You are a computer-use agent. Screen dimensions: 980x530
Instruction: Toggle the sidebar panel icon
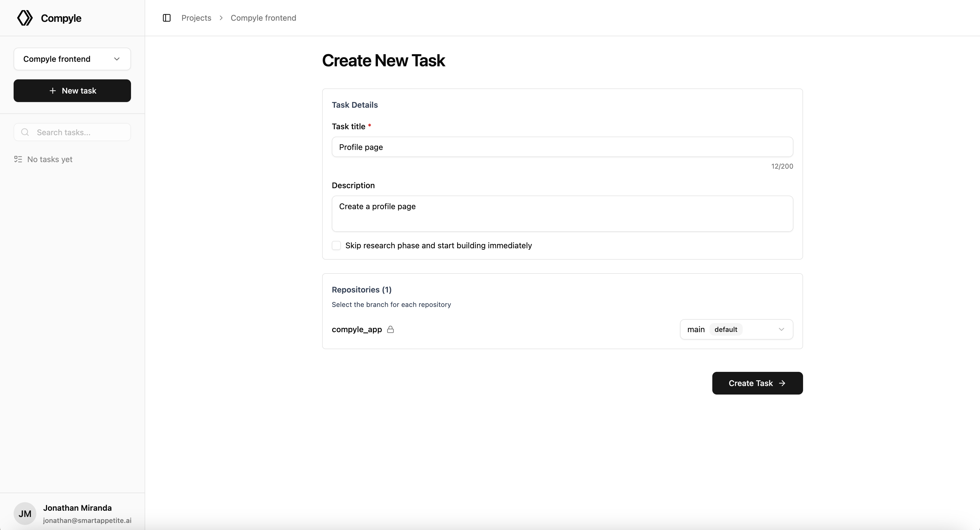pyautogui.click(x=167, y=18)
